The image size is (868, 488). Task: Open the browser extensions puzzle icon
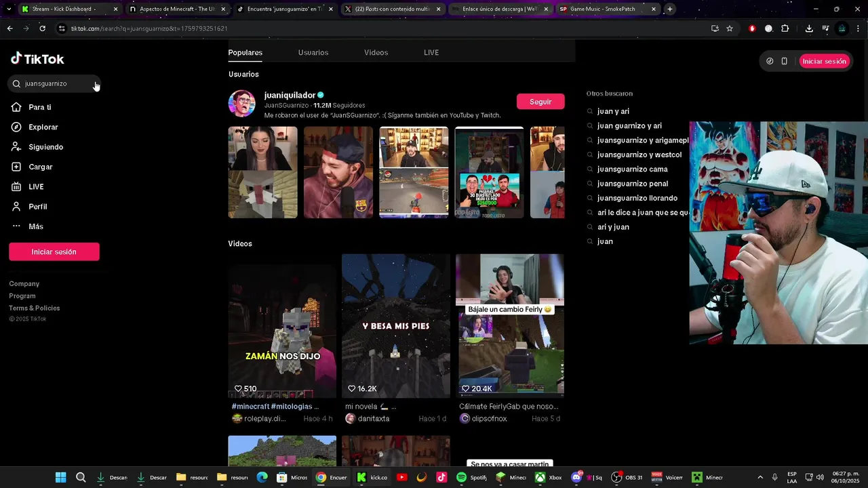point(785,28)
